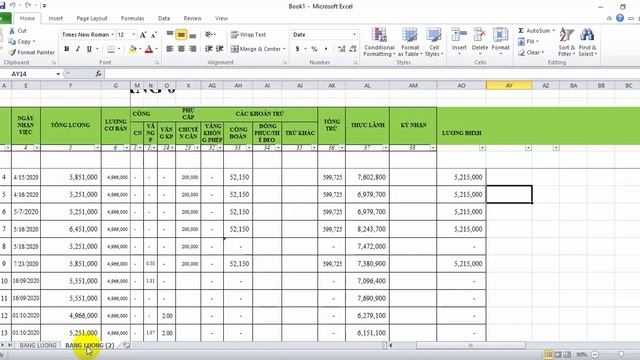Select Middle Align icon

181,35
